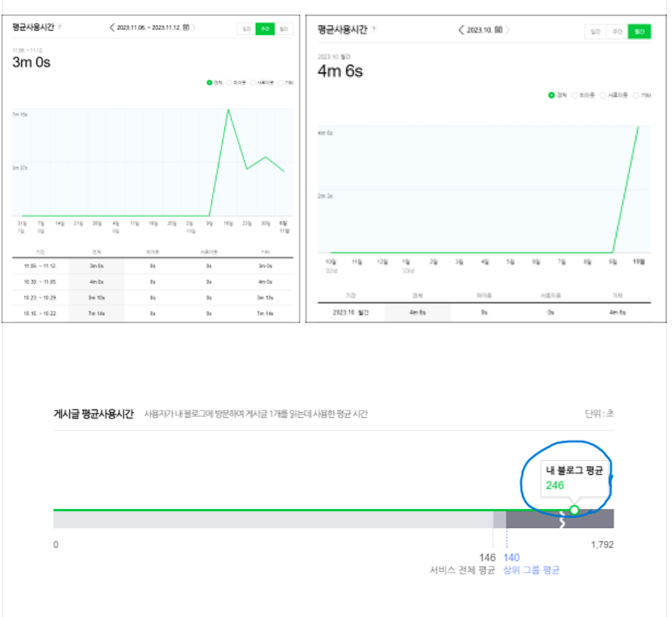Click the 140 상위 그룹 평균 label
Screen dimensions: 672x617
531,564
